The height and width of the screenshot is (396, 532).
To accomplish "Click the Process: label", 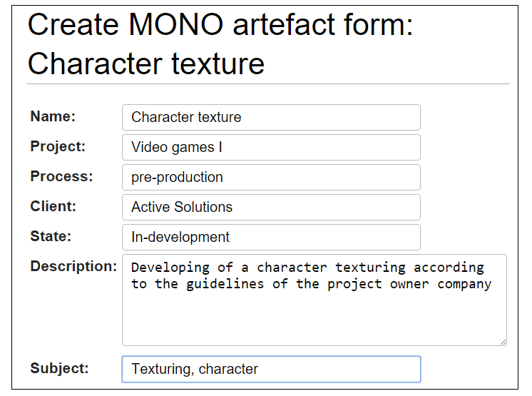I will pos(61,176).
